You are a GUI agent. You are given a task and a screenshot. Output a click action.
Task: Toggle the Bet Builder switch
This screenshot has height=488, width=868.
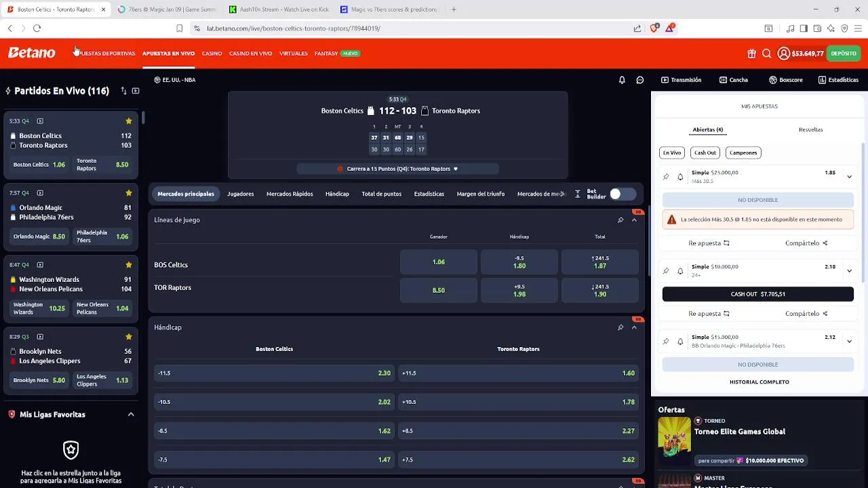tap(623, 194)
